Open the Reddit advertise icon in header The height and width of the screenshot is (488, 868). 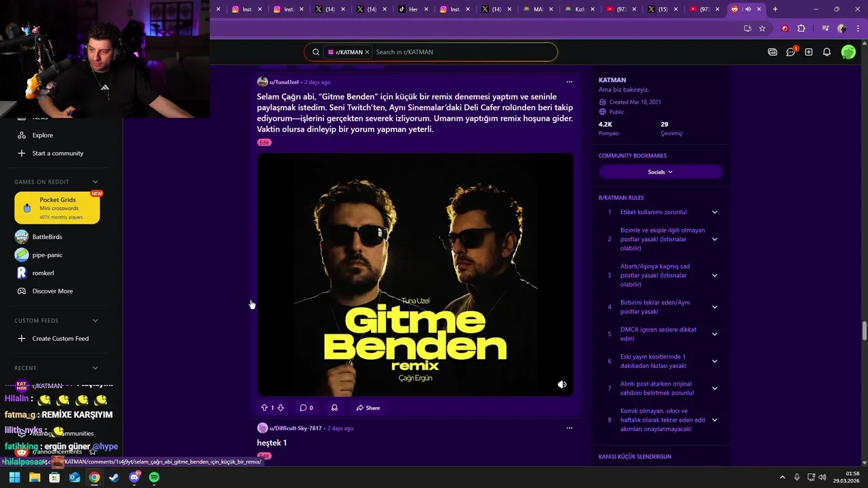(x=772, y=52)
